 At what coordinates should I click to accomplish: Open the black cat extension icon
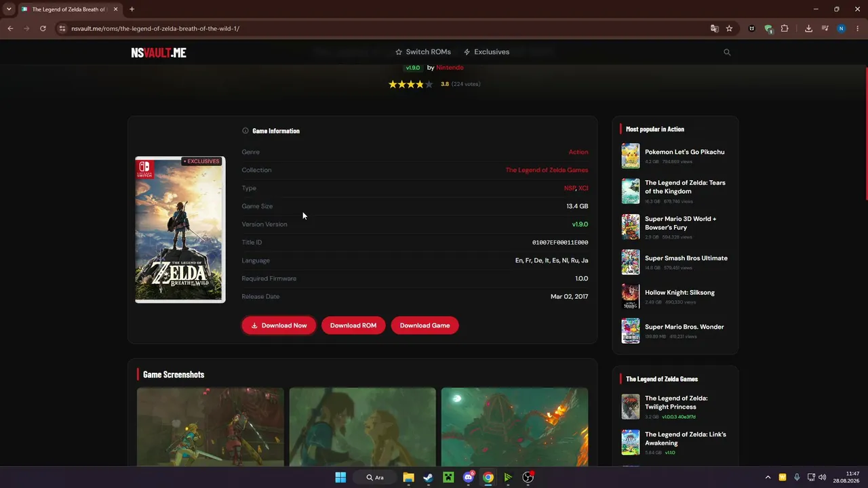751,28
